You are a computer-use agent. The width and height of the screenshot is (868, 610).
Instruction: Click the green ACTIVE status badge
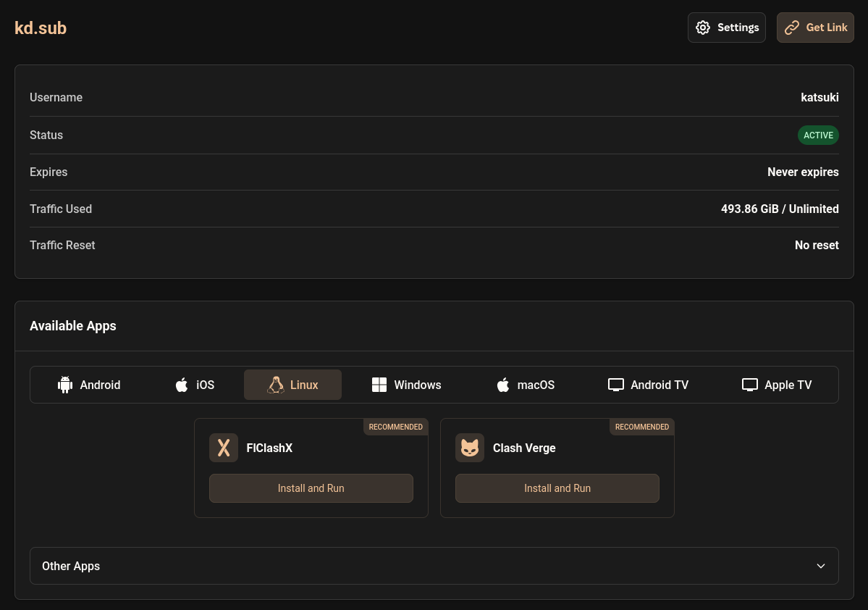point(818,135)
